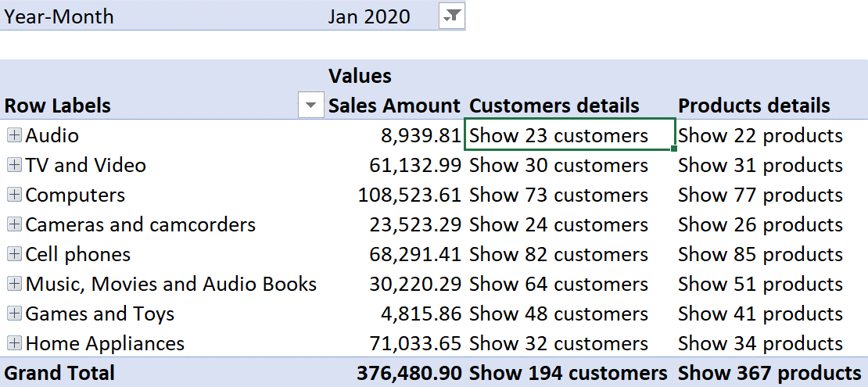The width and height of the screenshot is (868, 387).
Task: Expand the Audio category row
Action: (15, 135)
